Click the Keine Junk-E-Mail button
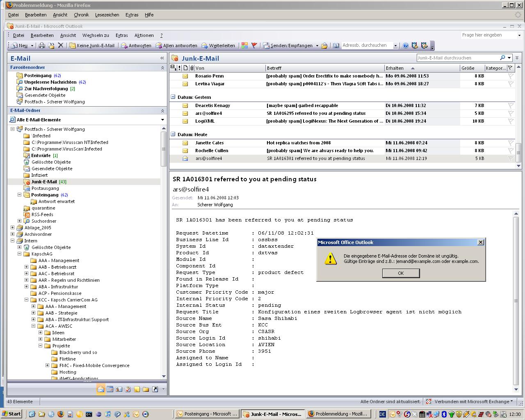The image size is (525, 420). click(92, 46)
